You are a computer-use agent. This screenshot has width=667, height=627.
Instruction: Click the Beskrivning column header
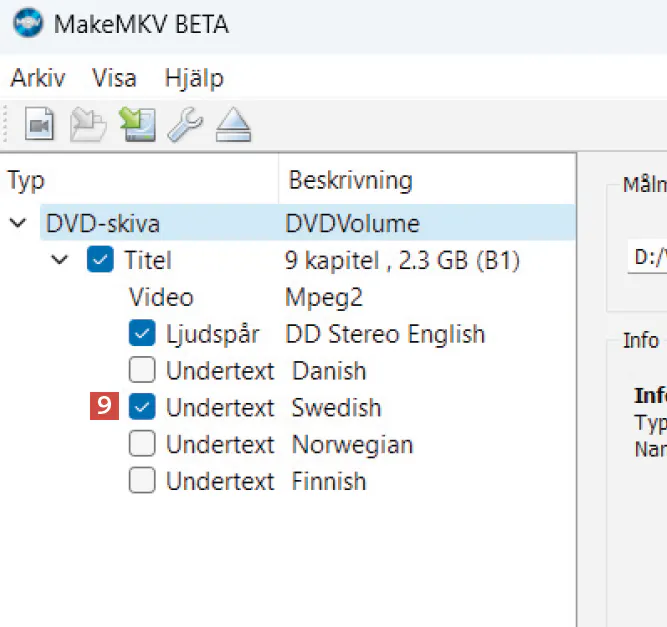[x=350, y=181]
